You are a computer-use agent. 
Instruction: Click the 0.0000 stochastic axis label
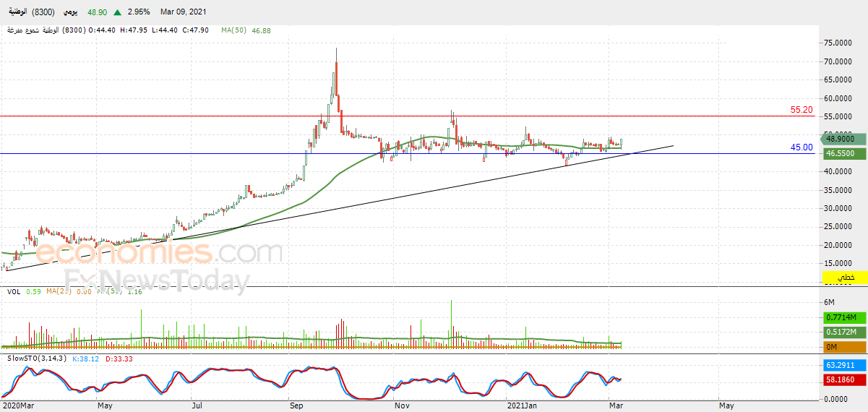pyautogui.click(x=835, y=398)
